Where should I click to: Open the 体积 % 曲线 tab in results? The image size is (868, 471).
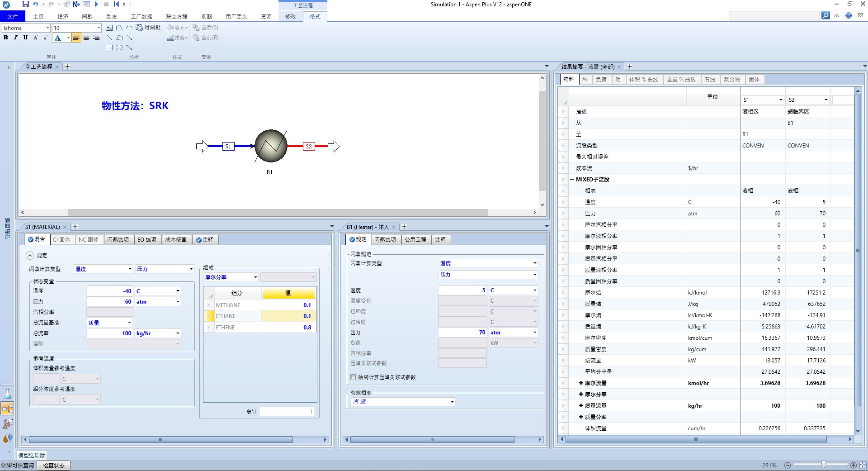click(x=644, y=80)
